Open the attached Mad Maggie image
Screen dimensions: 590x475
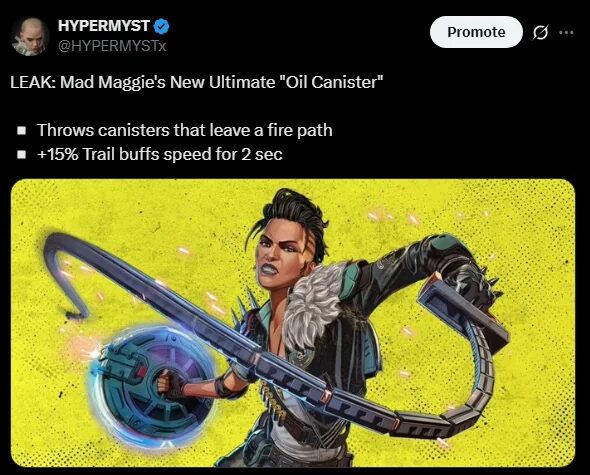click(293, 323)
